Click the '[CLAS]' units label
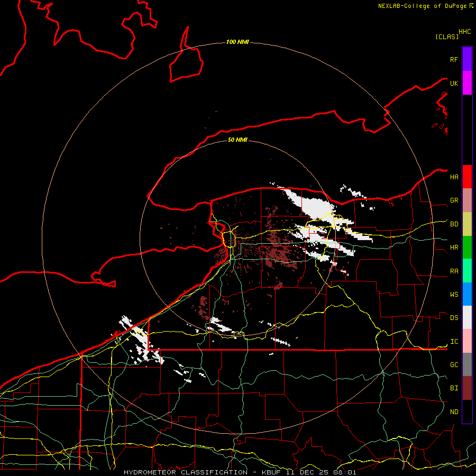This screenshot has width=476, height=476. (x=447, y=36)
